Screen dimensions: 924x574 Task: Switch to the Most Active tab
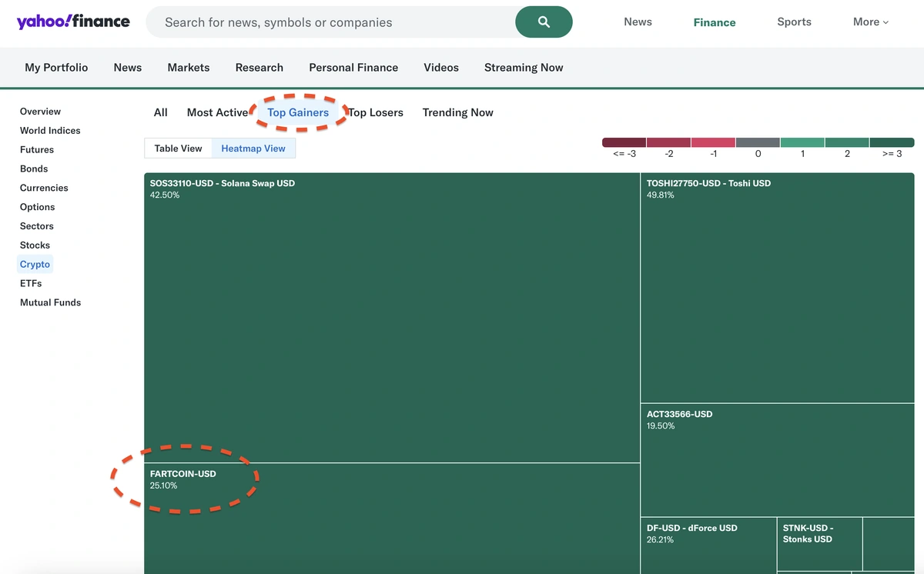217,112
